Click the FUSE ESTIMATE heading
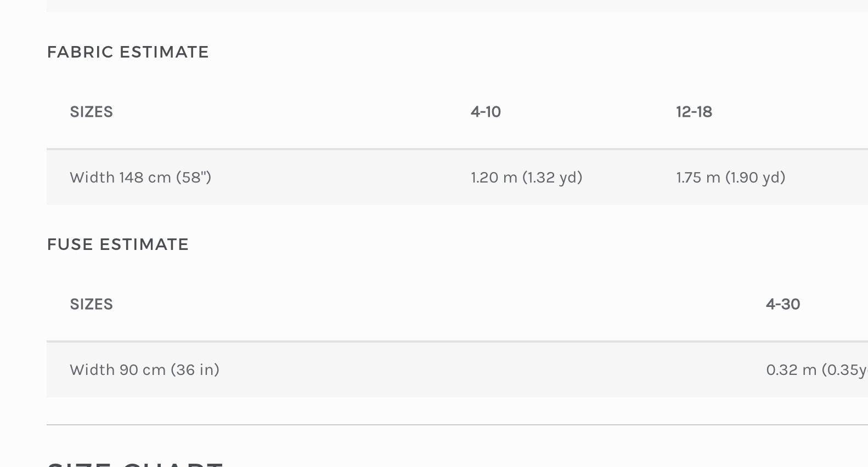 (118, 244)
